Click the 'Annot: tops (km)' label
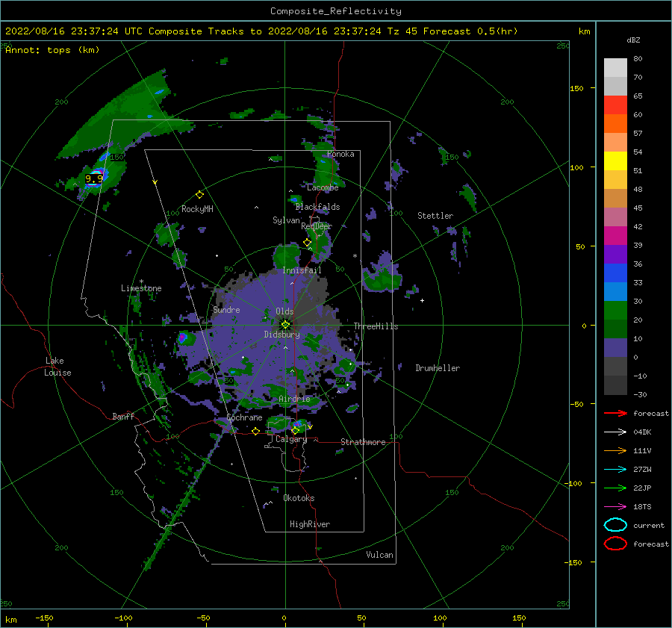672x628 pixels. pyautogui.click(x=52, y=50)
